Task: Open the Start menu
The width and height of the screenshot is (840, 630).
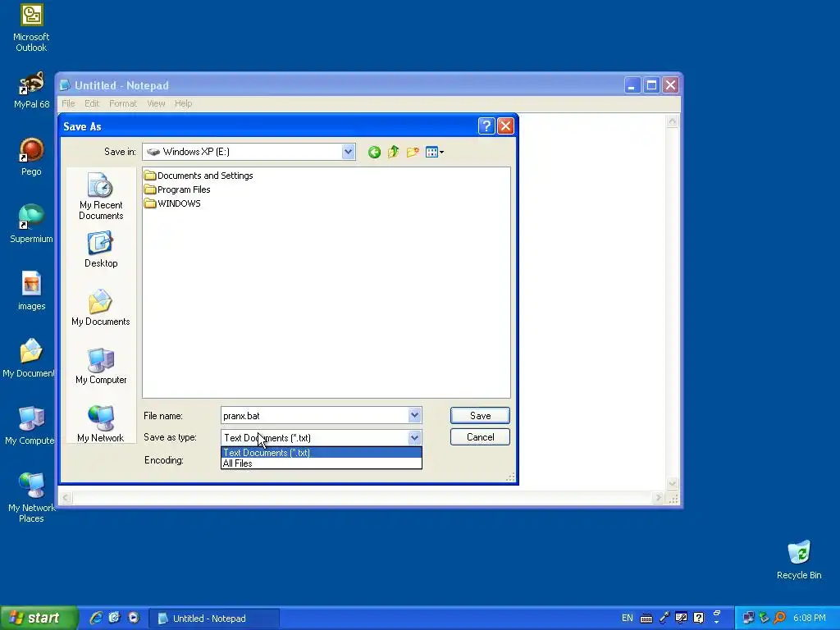Action: [39, 619]
